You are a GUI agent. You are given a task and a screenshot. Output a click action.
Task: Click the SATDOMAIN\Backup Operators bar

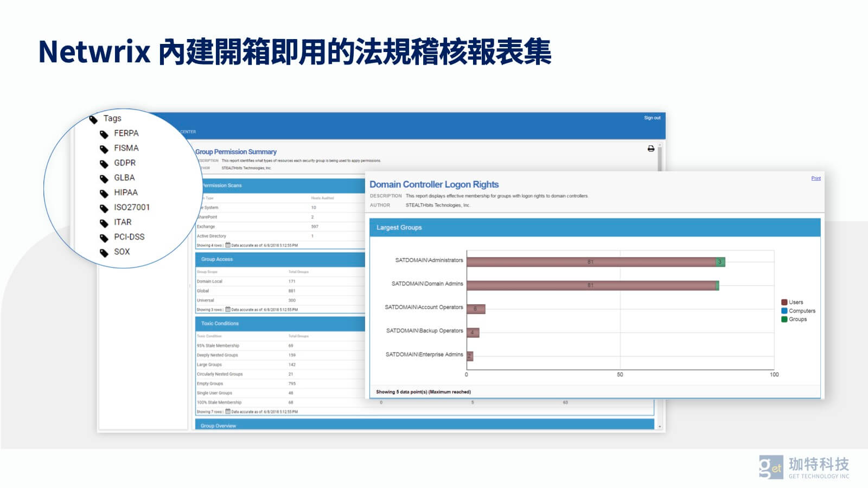pyautogui.click(x=473, y=332)
